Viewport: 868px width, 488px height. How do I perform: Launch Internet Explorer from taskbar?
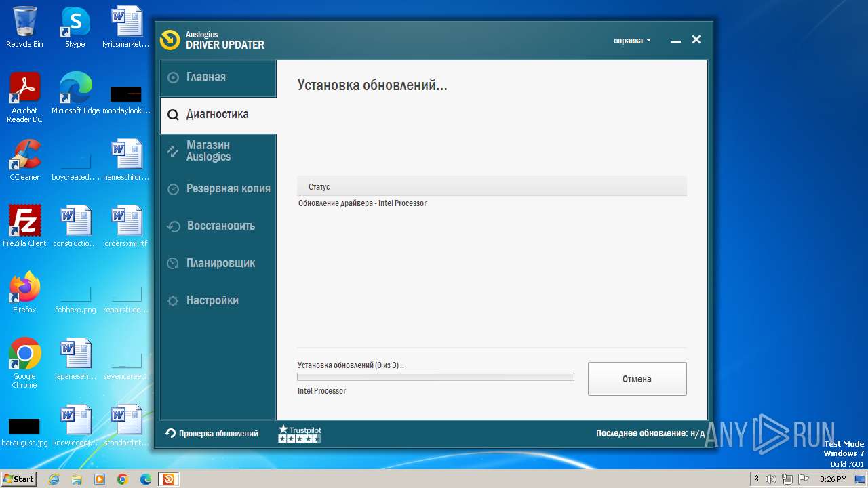click(54, 479)
